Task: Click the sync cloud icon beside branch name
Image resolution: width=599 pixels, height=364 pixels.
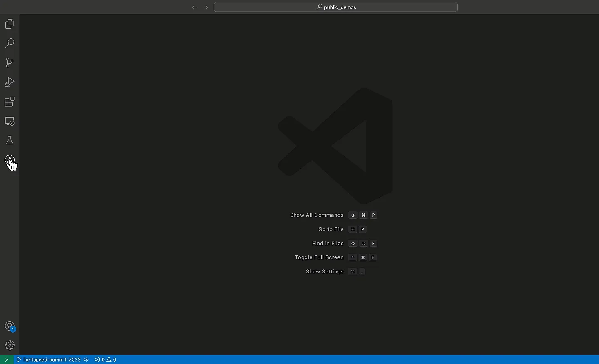Action: click(x=86, y=360)
